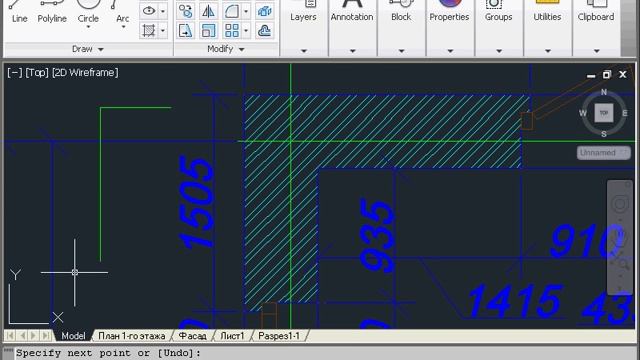Rotate view to South on ViewCube compass
Image resolution: width=640 pixels, height=360 pixels.
click(604, 134)
